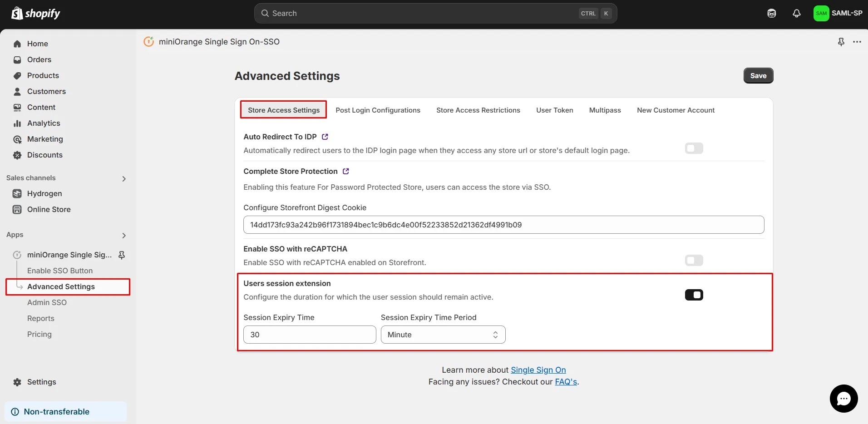The image size is (868, 424).
Task: Open notifications bell
Action: tap(797, 13)
